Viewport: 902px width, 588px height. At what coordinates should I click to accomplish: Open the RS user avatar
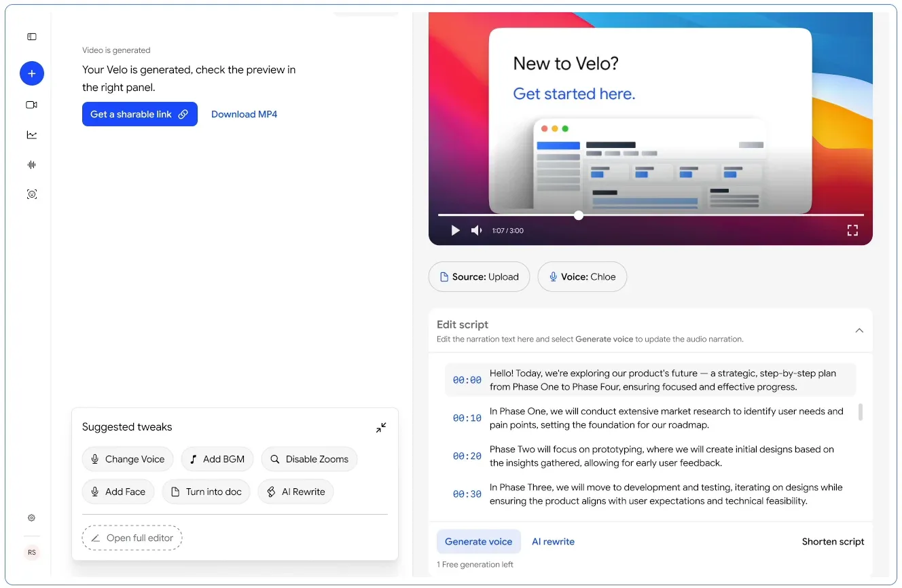32,553
